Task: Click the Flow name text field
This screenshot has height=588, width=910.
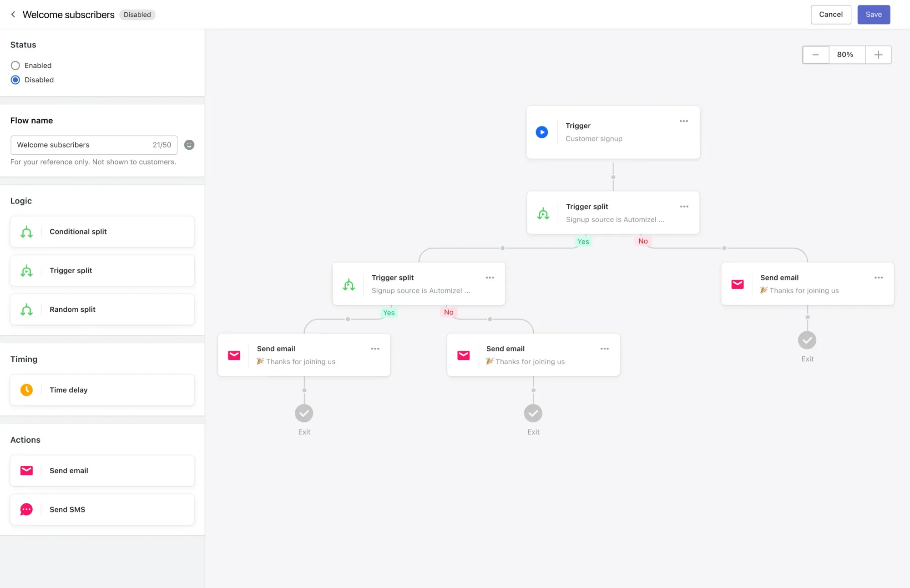Action: point(82,145)
